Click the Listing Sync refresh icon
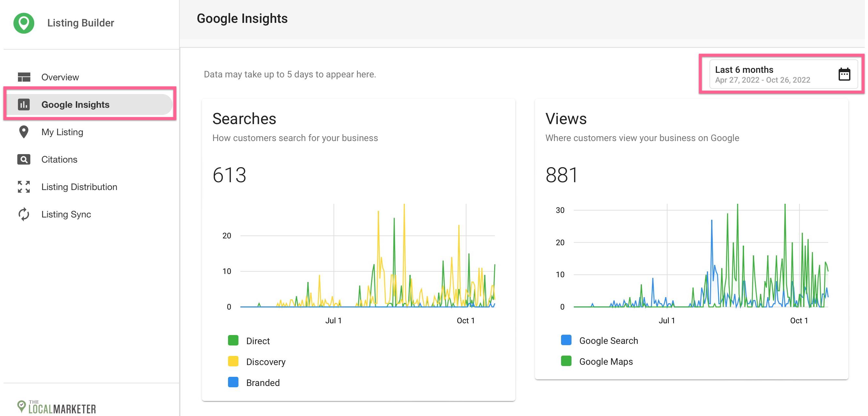The height and width of the screenshot is (416, 868). (x=23, y=214)
